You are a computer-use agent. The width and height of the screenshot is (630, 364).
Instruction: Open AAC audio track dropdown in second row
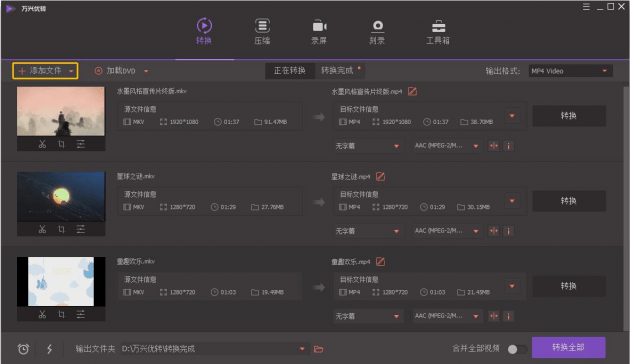click(447, 231)
